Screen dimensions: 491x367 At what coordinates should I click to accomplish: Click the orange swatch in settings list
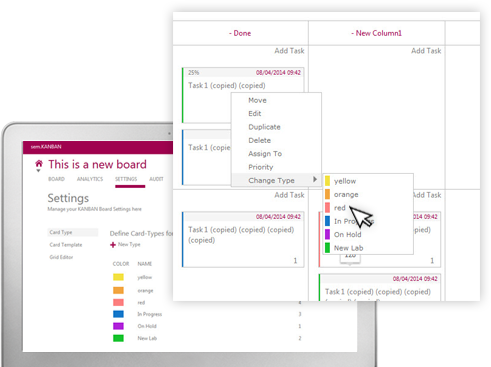tap(118, 290)
